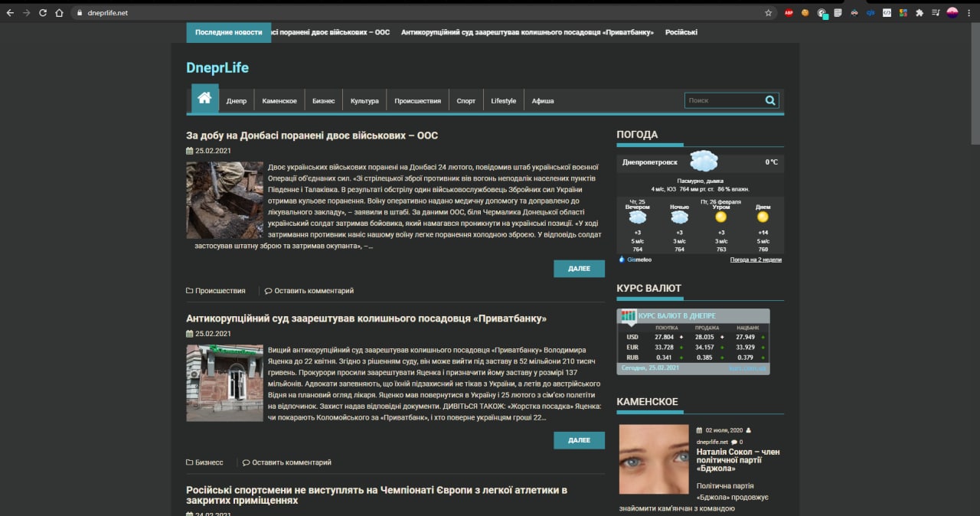Open the Спорт menu section
The width and height of the screenshot is (980, 516).
(x=466, y=101)
